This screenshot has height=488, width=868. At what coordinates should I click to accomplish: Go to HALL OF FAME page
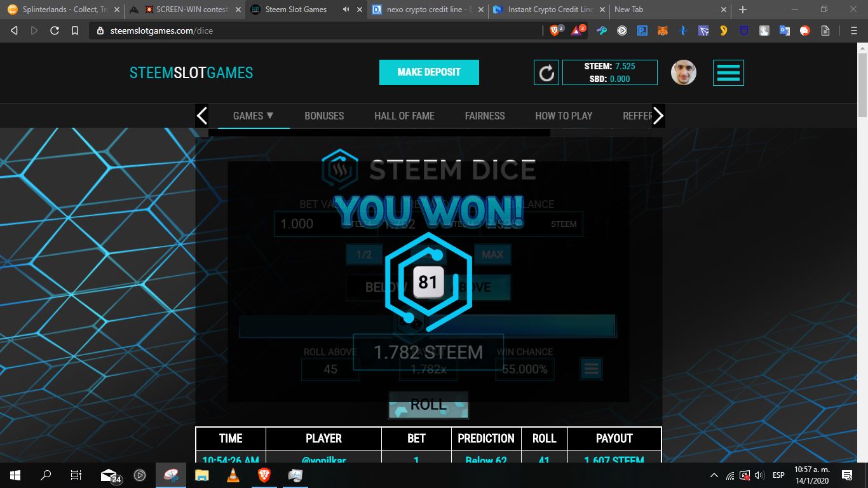(x=404, y=116)
